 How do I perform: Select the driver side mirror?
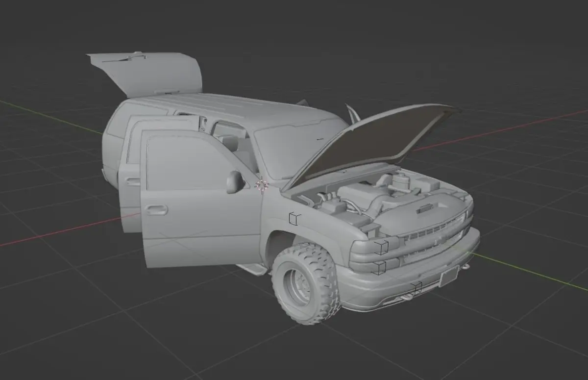point(235,182)
